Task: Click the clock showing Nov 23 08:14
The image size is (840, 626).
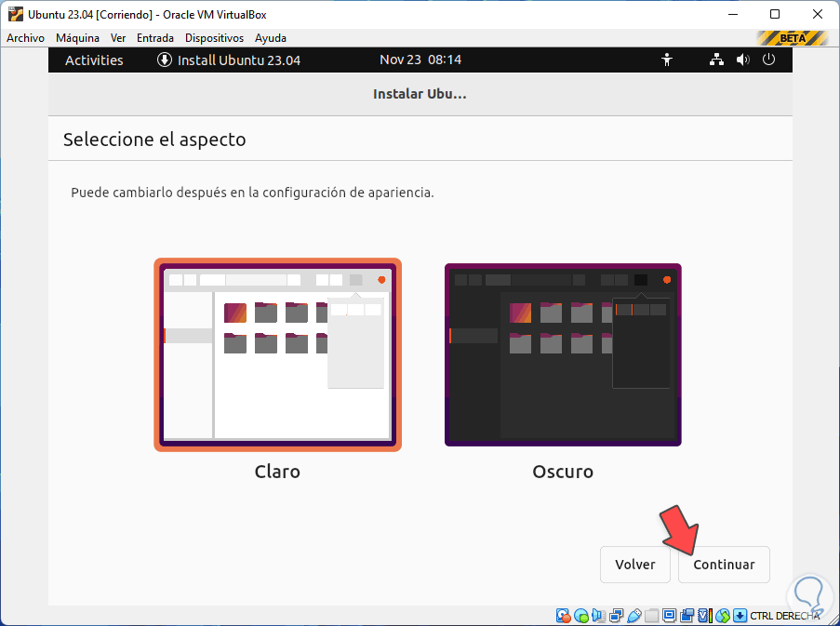Action: click(420, 60)
